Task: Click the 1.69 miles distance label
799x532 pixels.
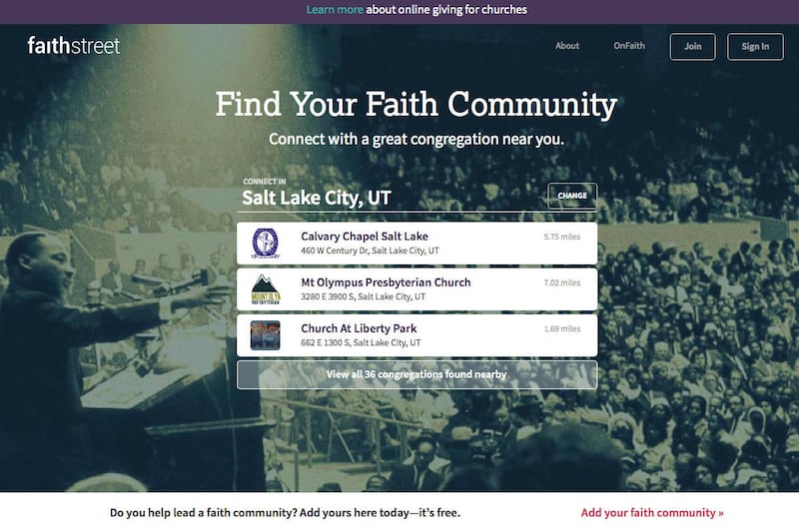Action: tap(562, 328)
